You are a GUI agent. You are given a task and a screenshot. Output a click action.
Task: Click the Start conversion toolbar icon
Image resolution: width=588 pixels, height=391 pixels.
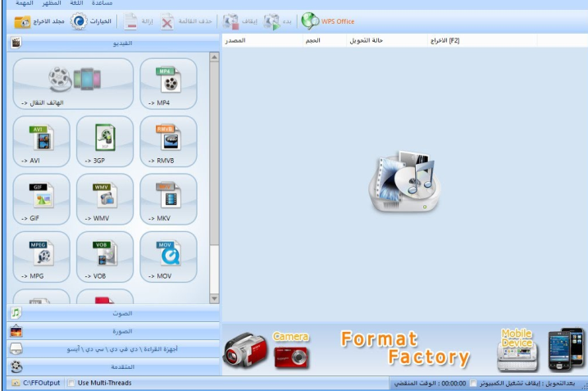pos(271,22)
